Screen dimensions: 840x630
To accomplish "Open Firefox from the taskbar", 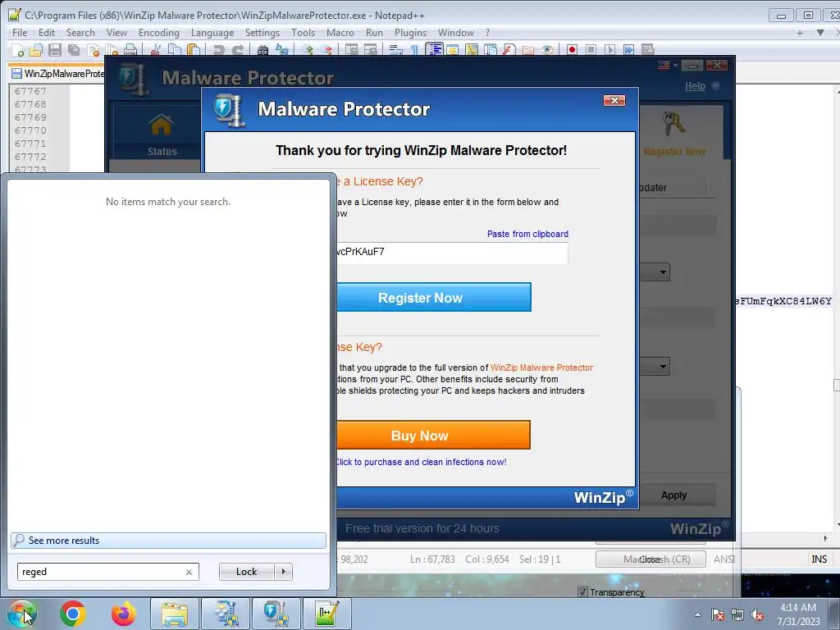I will coord(124,614).
